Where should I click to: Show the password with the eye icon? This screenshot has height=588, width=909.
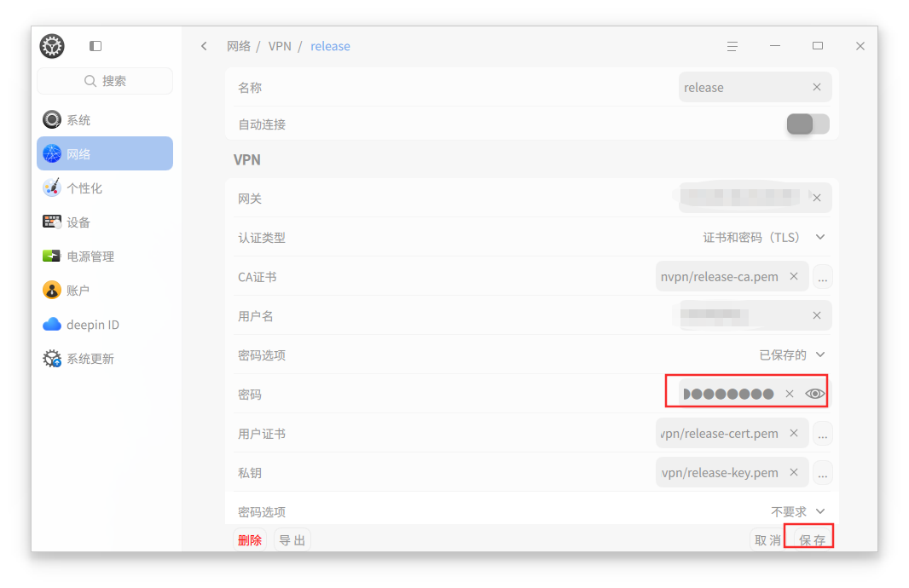pyautogui.click(x=814, y=394)
